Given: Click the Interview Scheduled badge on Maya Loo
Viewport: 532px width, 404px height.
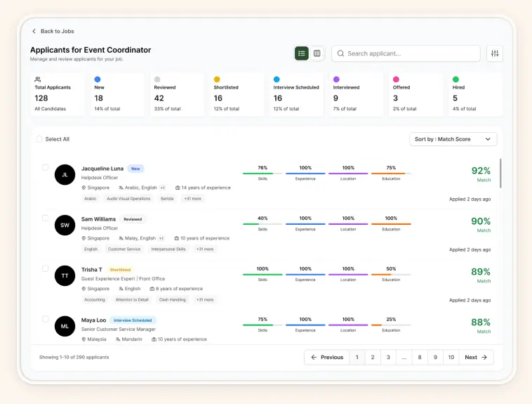Looking at the screenshot, I should (x=133, y=320).
